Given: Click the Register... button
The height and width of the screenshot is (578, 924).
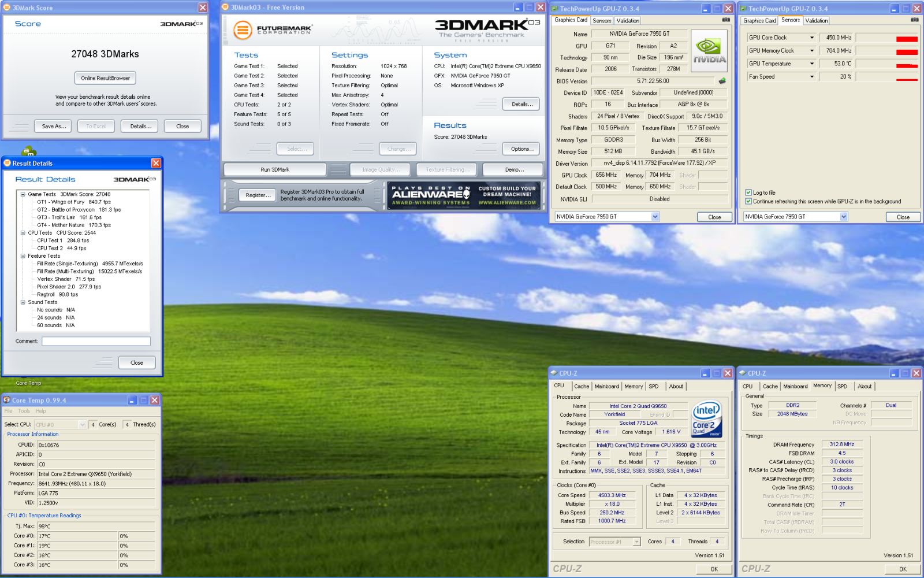Looking at the screenshot, I should pyautogui.click(x=258, y=195).
